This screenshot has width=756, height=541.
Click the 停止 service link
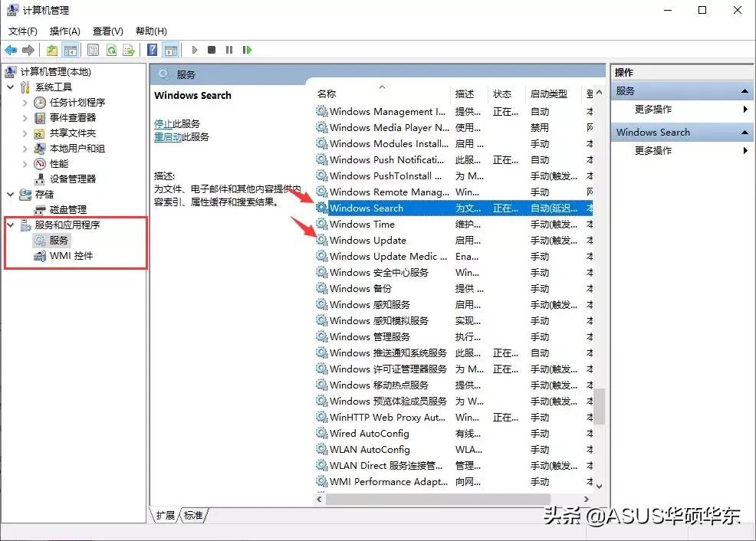coord(163,124)
